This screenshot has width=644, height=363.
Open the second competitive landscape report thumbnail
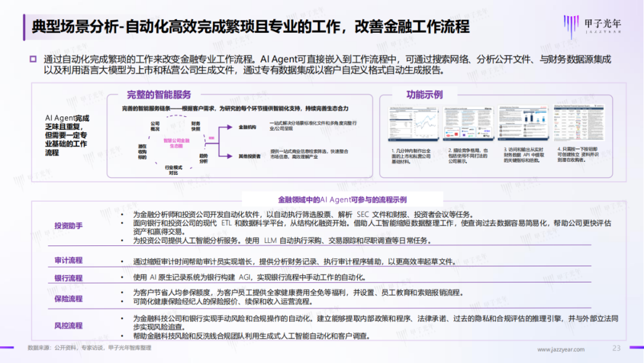point(468,124)
